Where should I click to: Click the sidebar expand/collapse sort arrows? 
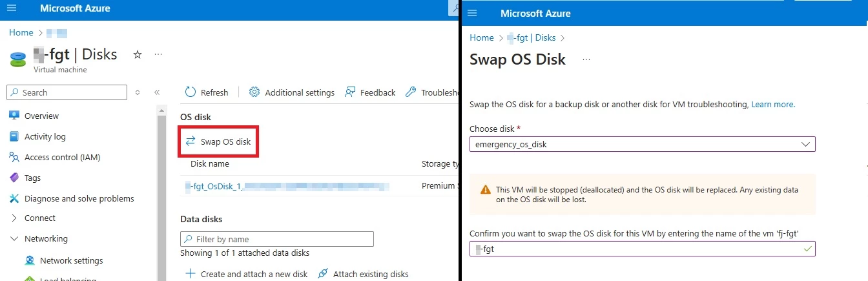pos(138,92)
